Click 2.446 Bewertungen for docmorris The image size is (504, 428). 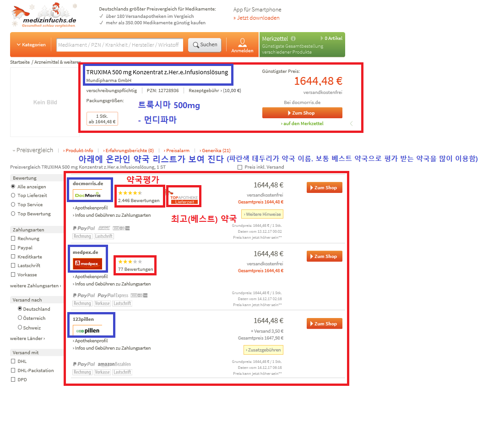(x=139, y=201)
